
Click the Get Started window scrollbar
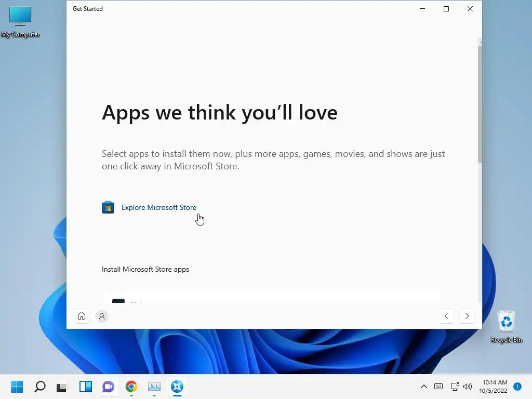click(x=480, y=103)
